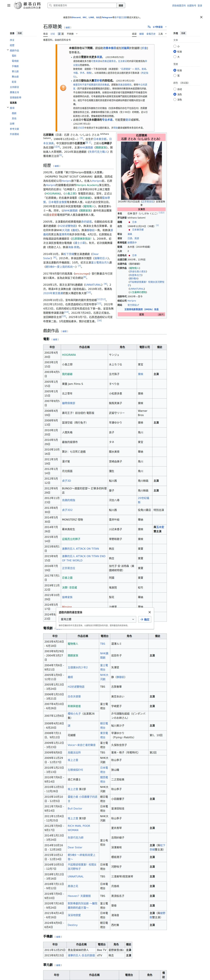Select the 汉 漢 variant tab
The height and width of the screenshot is (980, 210).
[61, 34]
